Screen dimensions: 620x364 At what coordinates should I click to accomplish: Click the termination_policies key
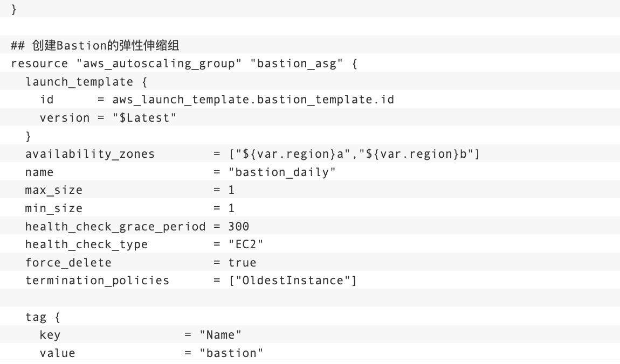pyautogui.click(x=97, y=281)
